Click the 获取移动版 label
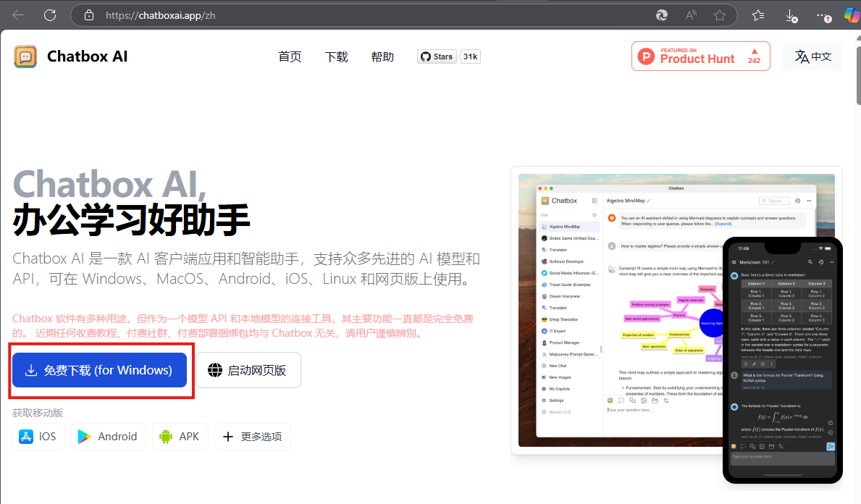Viewport: 861px width, 504px height. click(x=38, y=413)
